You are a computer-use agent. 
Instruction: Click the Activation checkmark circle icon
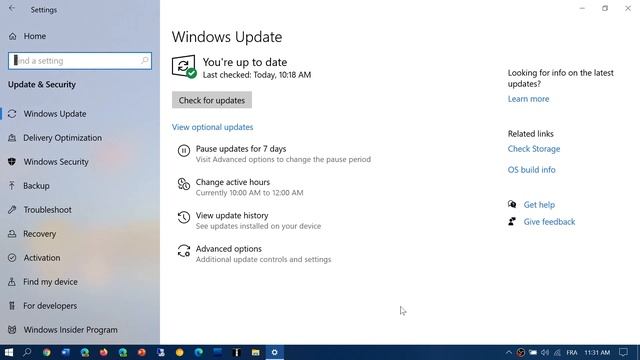click(12, 258)
